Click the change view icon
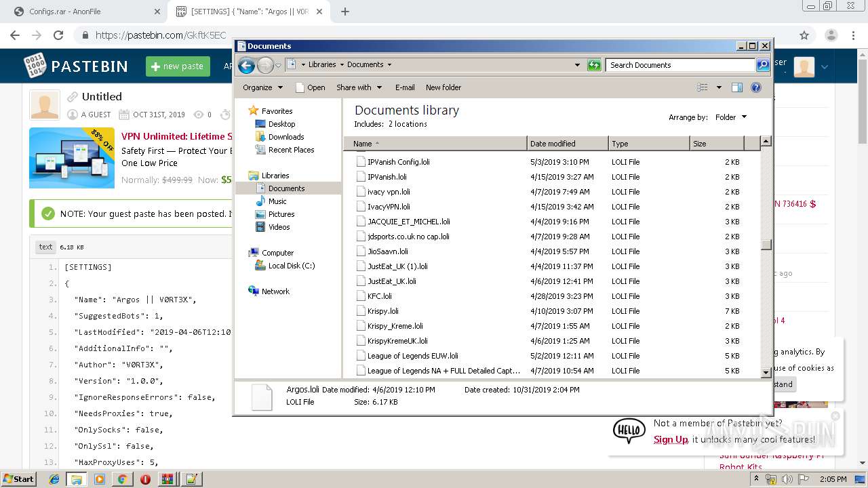The height and width of the screenshot is (488, 868). point(703,87)
